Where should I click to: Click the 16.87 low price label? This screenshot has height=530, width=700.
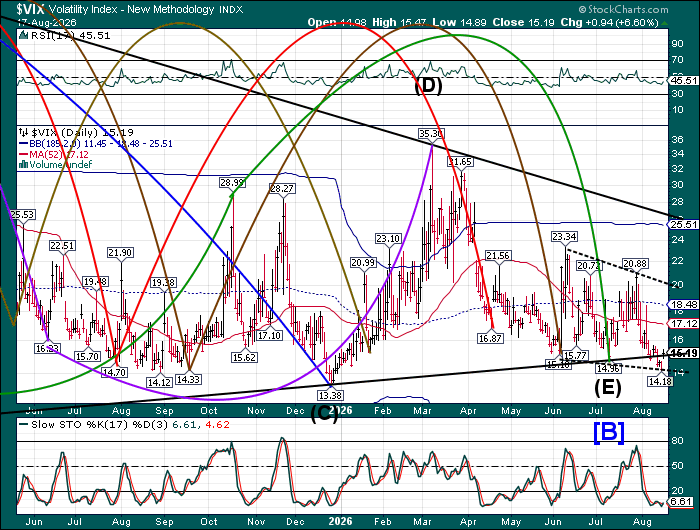tap(490, 338)
